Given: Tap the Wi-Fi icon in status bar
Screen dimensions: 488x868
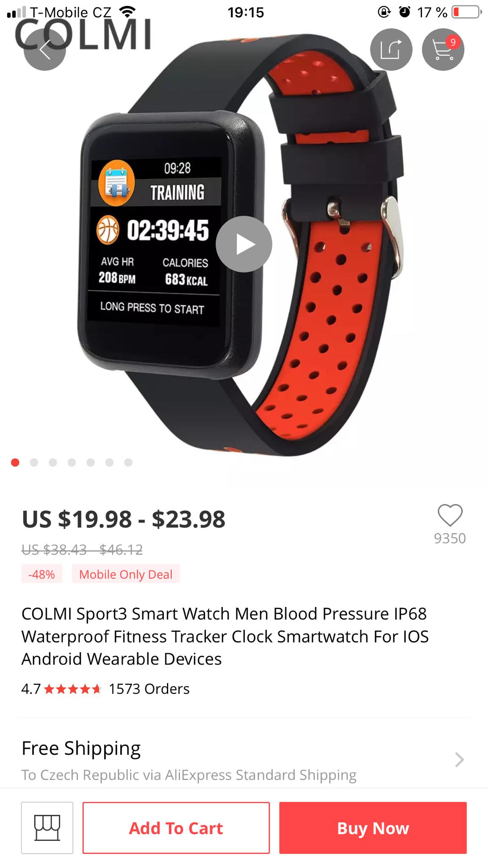Looking at the screenshot, I should coord(127,12).
